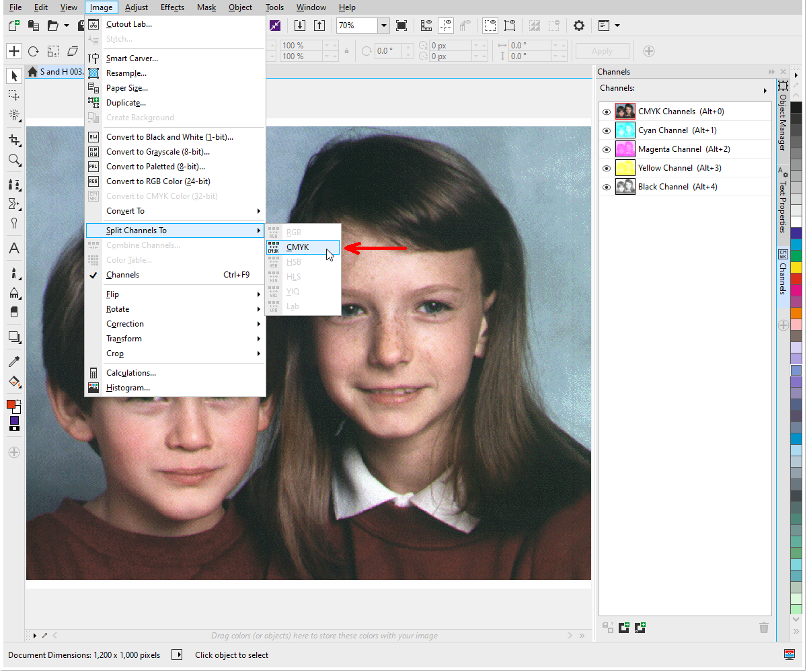Screen dimensions: 807x672
Task: Choose CMYK in the Split Channels To submenu
Action: click(299, 247)
